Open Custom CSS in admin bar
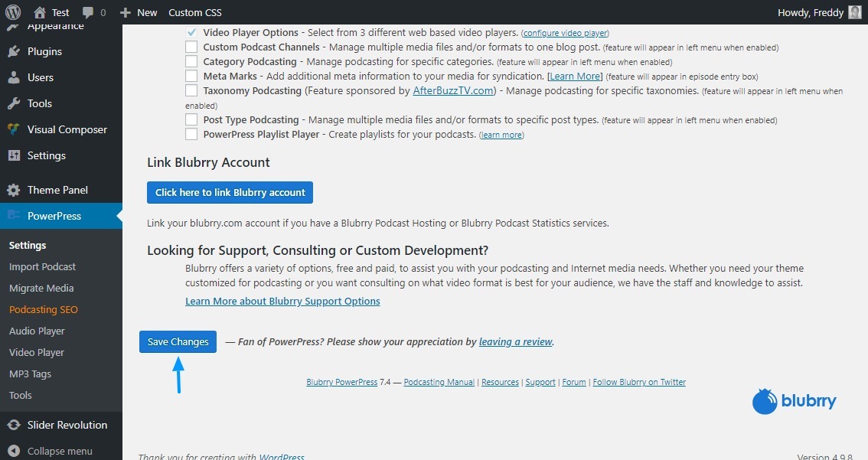The height and width of the screenshot is (460, 868). 195,12
